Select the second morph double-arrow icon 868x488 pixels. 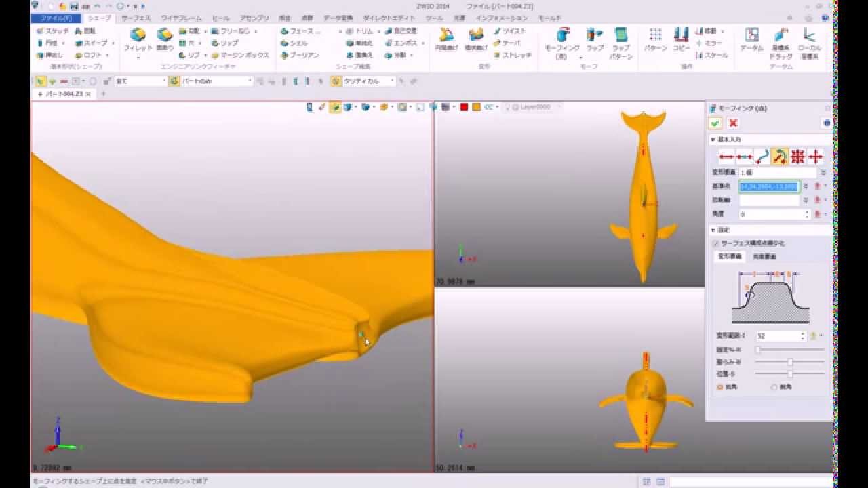point(744,157)
